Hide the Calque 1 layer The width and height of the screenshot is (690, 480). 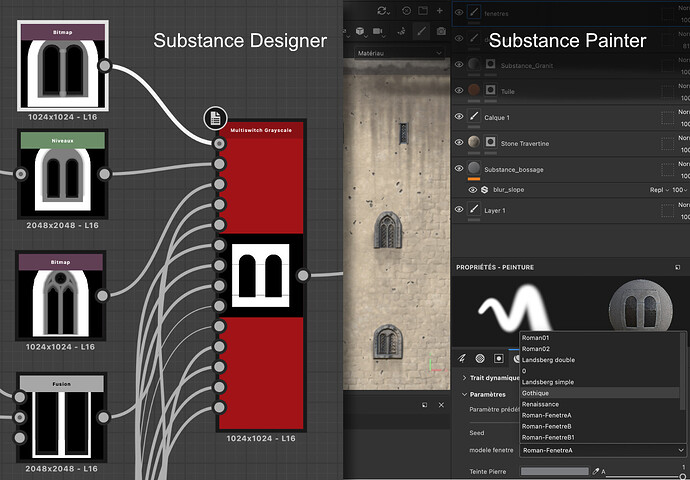pos(459,116)
